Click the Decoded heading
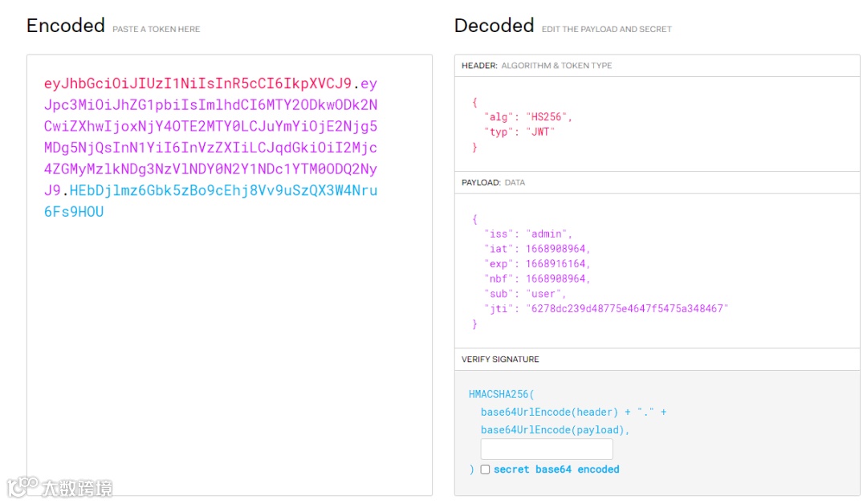 pyautogui.click(x=494, y=26)
